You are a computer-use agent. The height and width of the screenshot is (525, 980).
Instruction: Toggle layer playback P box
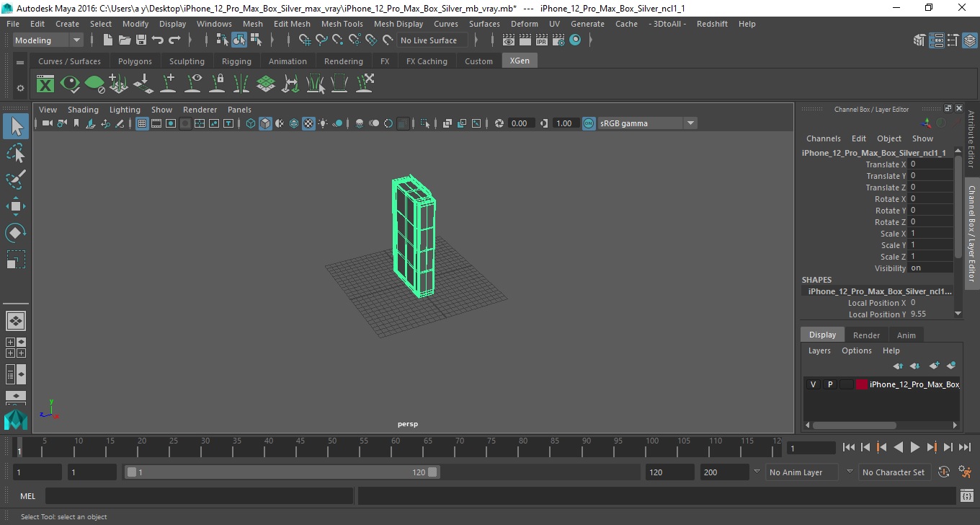tap(830, 384)
